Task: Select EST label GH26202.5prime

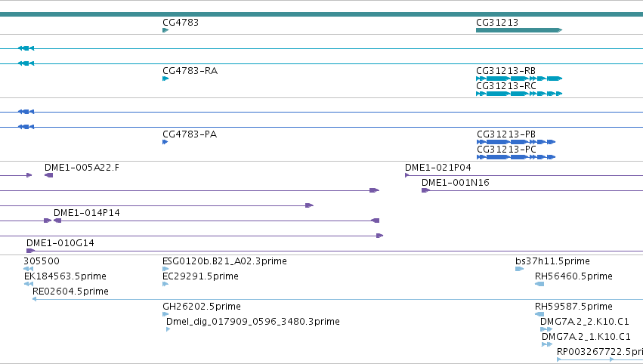Action: [x=202, y=307]
